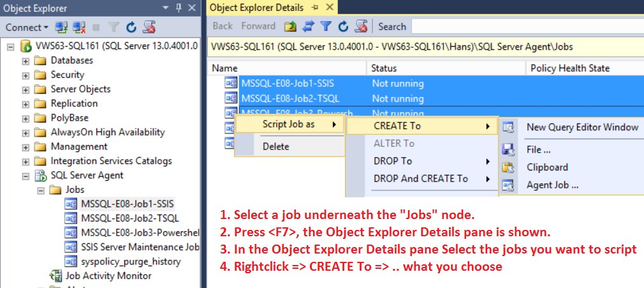
Task: Select MSSQL-E08-Job3-Powershell in the tree
Action: coord(140,233)
